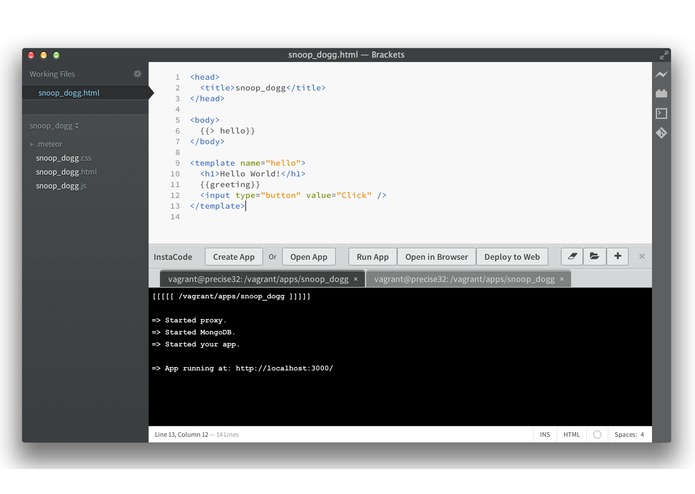Click Open in Browser button
695x494 pixels.
(436, 257)
